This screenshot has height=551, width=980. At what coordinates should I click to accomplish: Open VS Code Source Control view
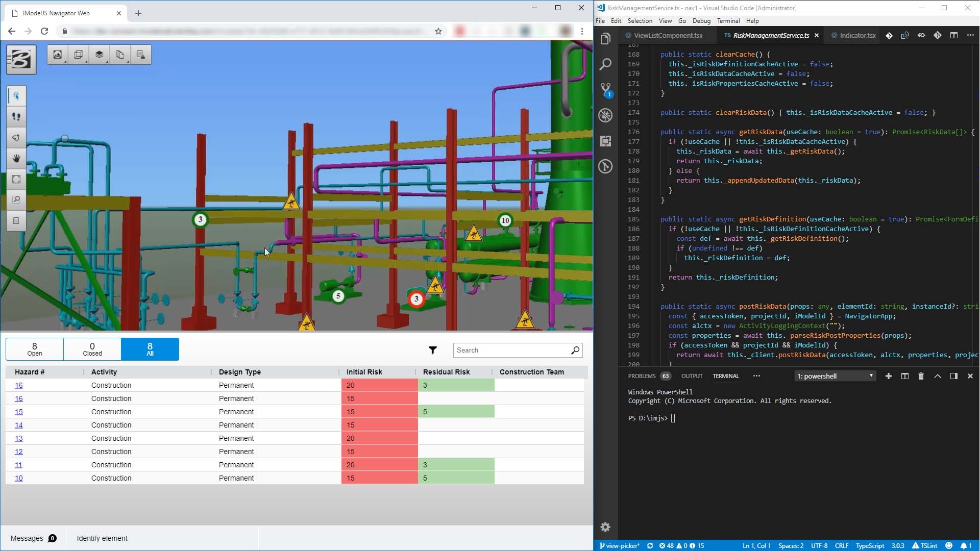point(606,90)
